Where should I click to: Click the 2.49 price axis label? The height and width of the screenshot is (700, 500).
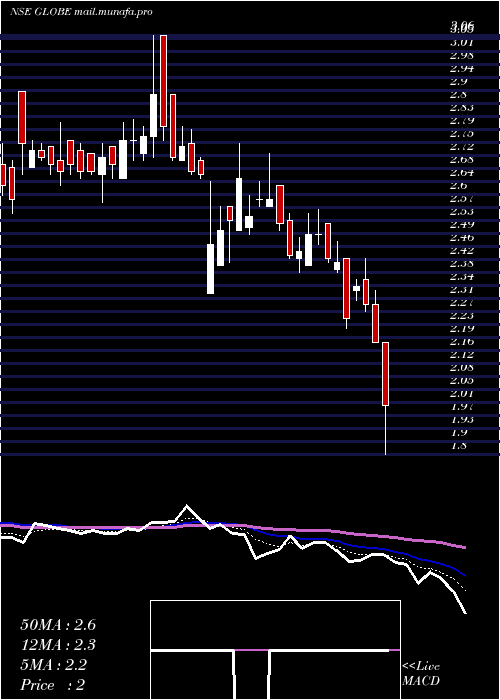point(462,224)
